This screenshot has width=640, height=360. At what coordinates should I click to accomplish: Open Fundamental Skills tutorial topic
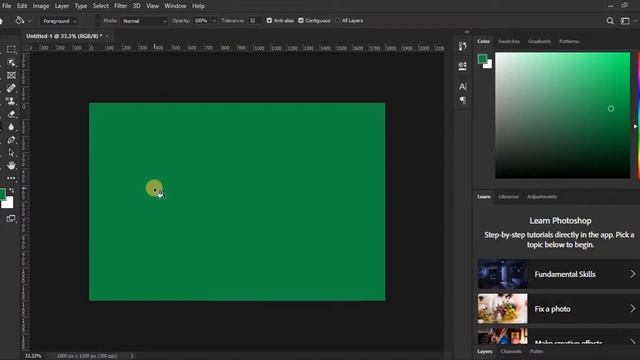(558, 274)
